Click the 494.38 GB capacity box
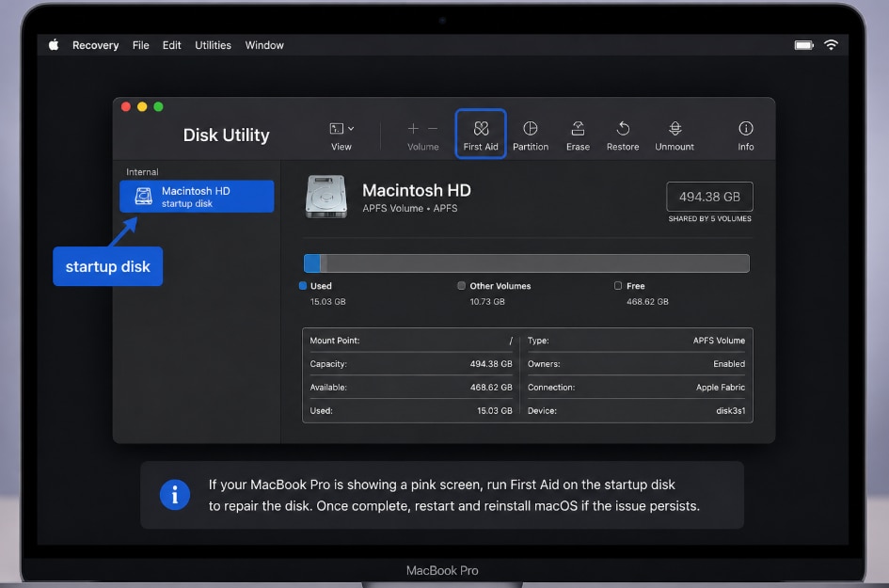 point(709,197)
